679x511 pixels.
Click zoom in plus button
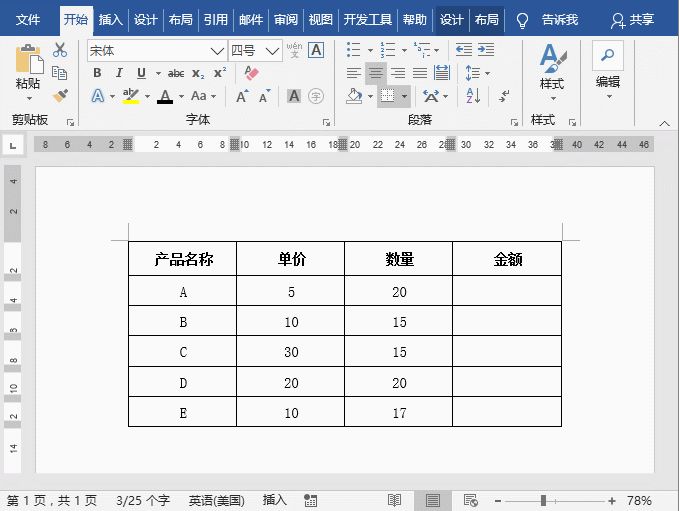click(611, 501)
